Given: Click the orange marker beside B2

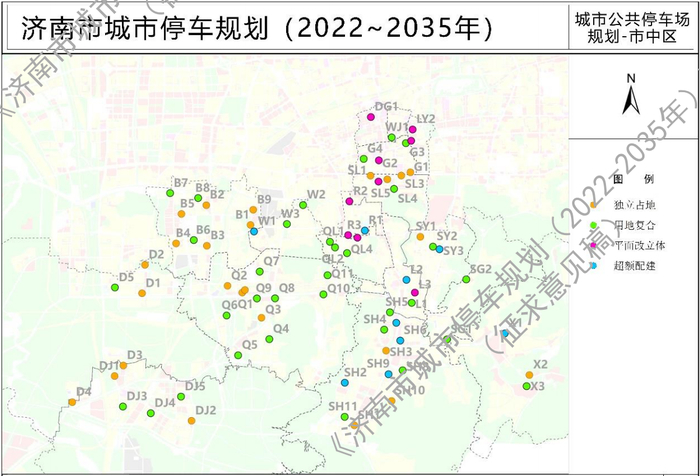Looking at the screenshot, I should click(x=206, y=205).
